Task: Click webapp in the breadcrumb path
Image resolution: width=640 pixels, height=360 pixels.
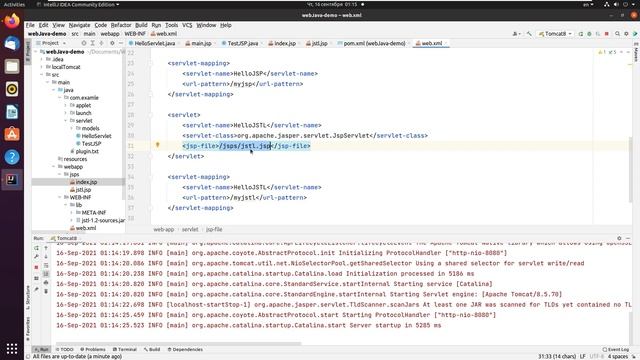Action: point(110,34)
